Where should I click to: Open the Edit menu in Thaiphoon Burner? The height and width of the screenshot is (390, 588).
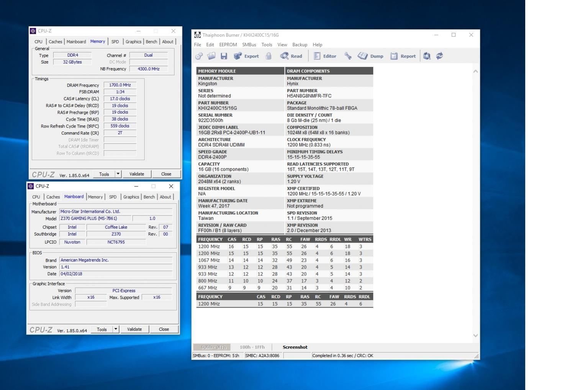(x=210, y=45)
